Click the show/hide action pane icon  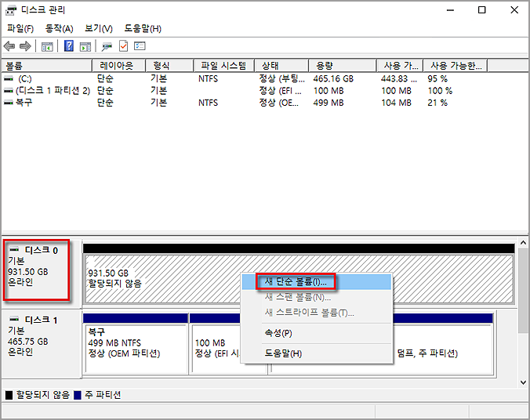(85, 46)
